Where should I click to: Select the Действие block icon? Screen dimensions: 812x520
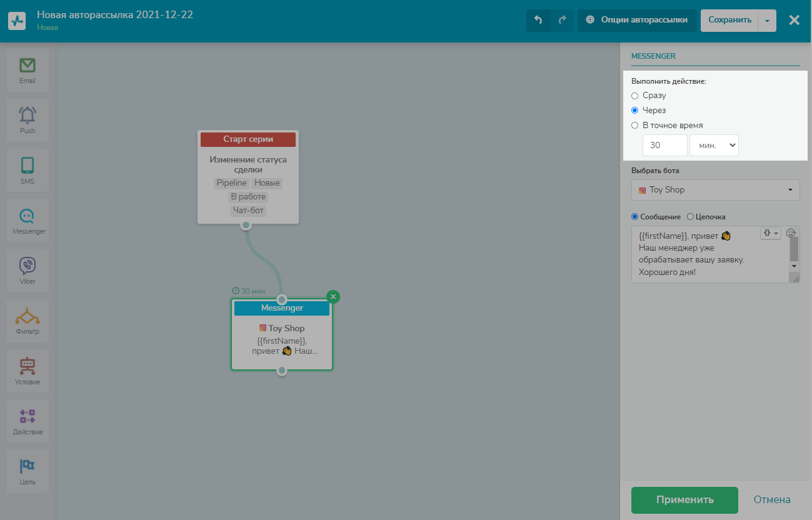click(28, 417)
